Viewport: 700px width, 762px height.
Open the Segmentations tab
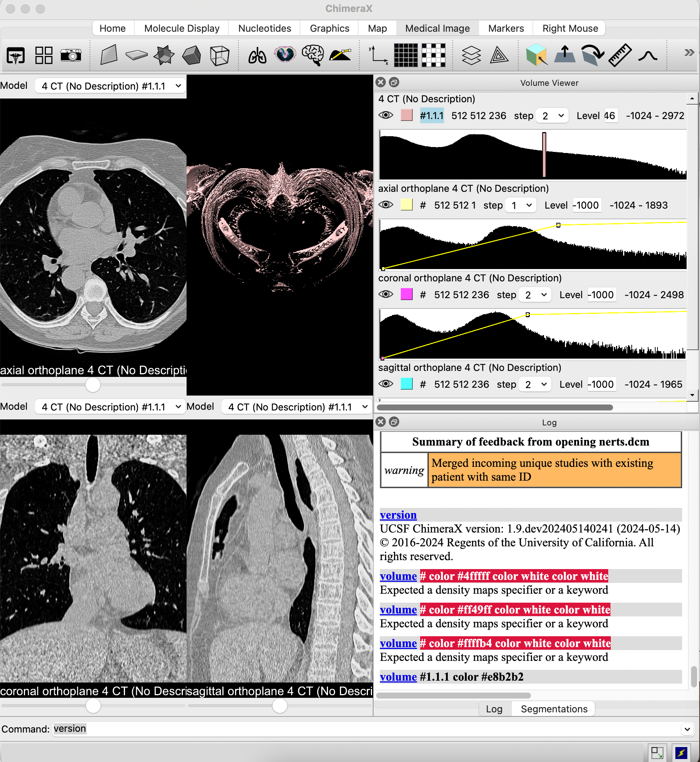coord(554,709)
